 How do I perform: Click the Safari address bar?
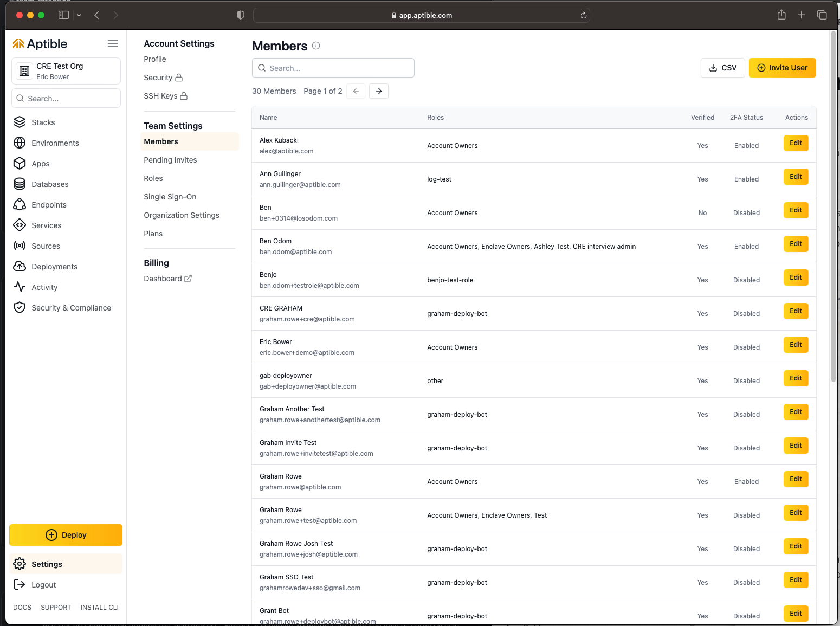tap(422, 15)
